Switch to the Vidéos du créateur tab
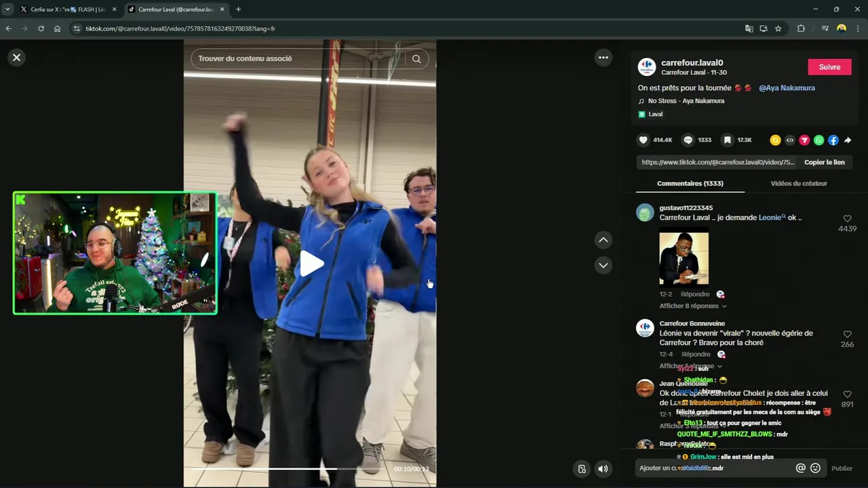868x488 pixels. (x=799, y=184)
